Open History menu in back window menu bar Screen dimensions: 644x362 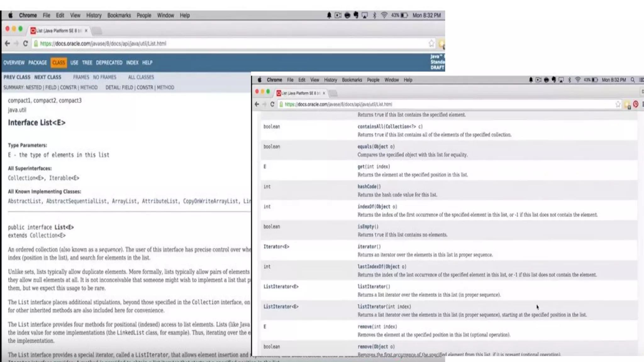94,15
